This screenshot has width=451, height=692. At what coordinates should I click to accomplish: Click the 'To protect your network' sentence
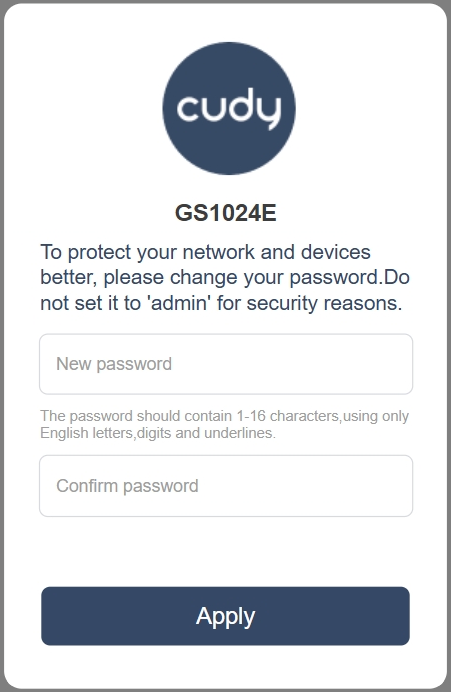tap(205, 252)
